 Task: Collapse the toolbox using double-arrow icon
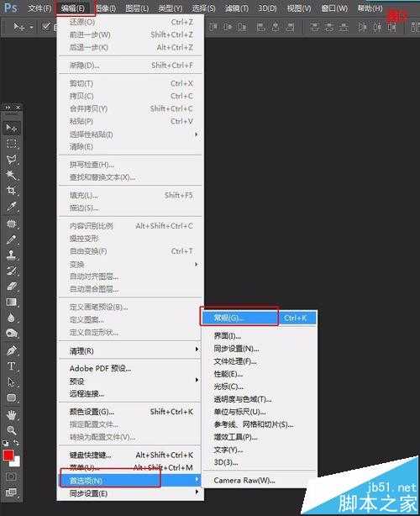click(8, 108)
